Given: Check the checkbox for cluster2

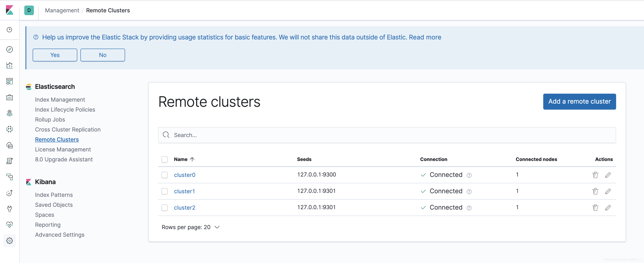Looking at the screenshot, I should click(x=164, y=208).
